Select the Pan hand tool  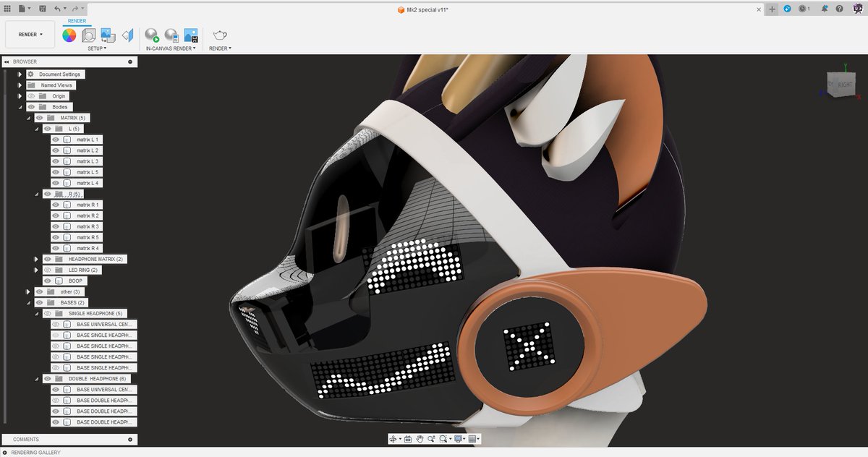(x=420, y=439)
